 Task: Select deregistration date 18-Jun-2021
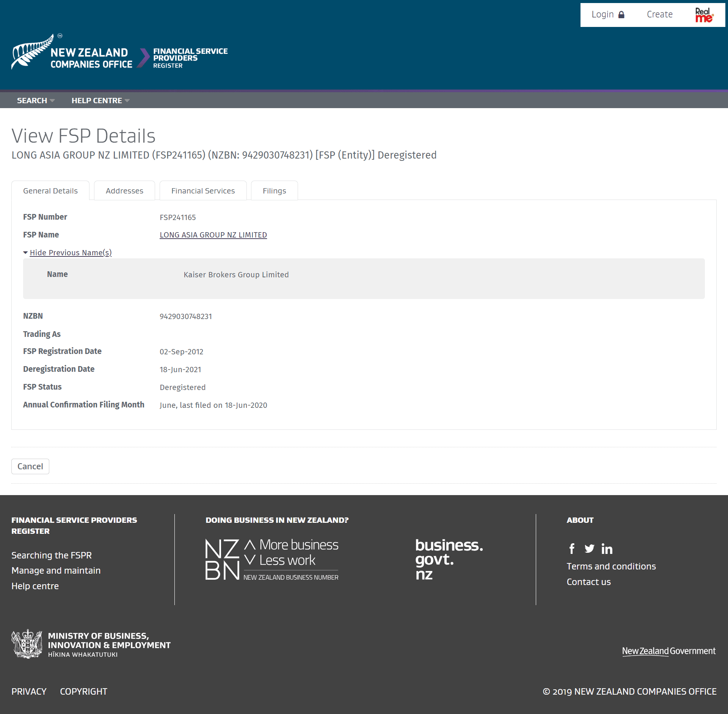(180, 370)
